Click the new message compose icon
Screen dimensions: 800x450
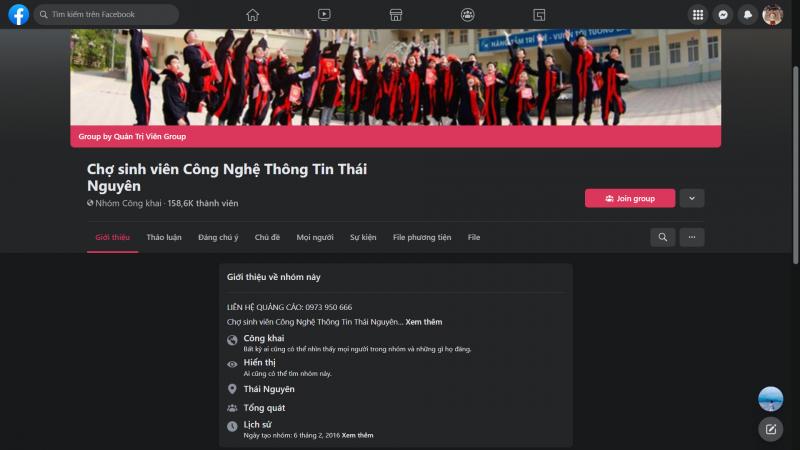pyautogui.click(x=770, y=430)
